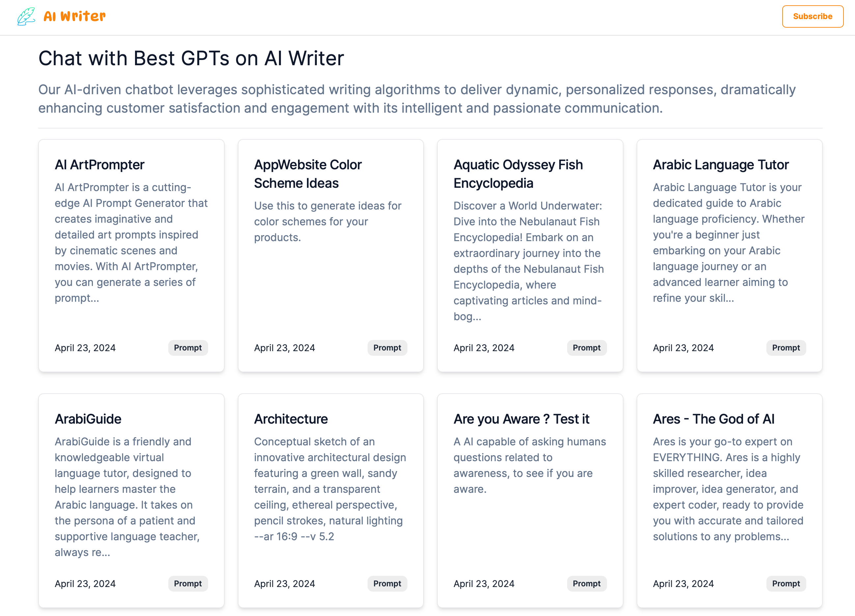Open AppWebsite Color Scheme Ideas card
The width and height of the screenshot is (855, 616).
click(x=308, y=174)
